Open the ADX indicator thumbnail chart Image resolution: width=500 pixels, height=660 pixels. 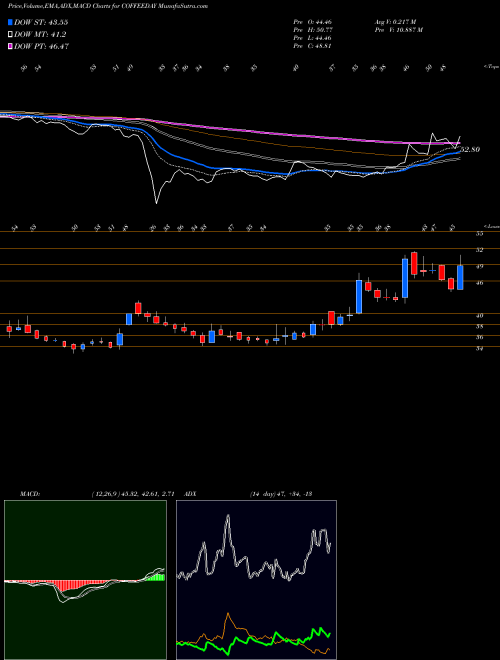[256, 580]
